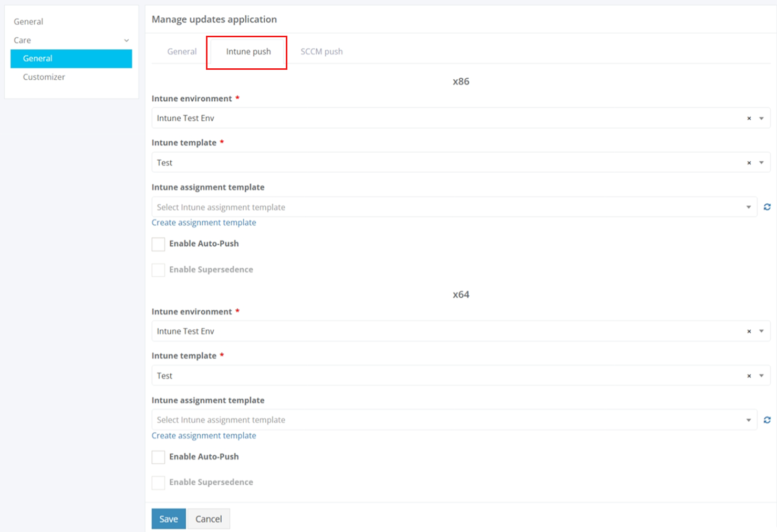Cancel the changes
The image size is (777, 532).
pos(209,519)
